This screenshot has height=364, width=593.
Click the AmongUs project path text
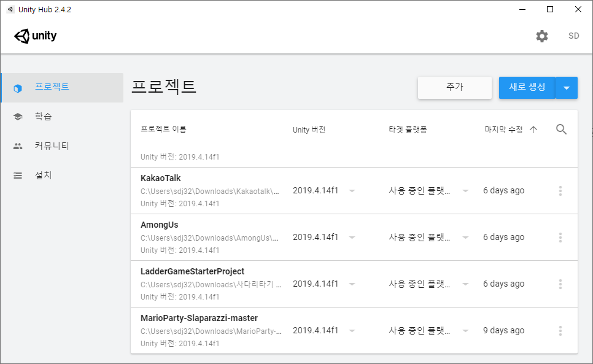209,238
